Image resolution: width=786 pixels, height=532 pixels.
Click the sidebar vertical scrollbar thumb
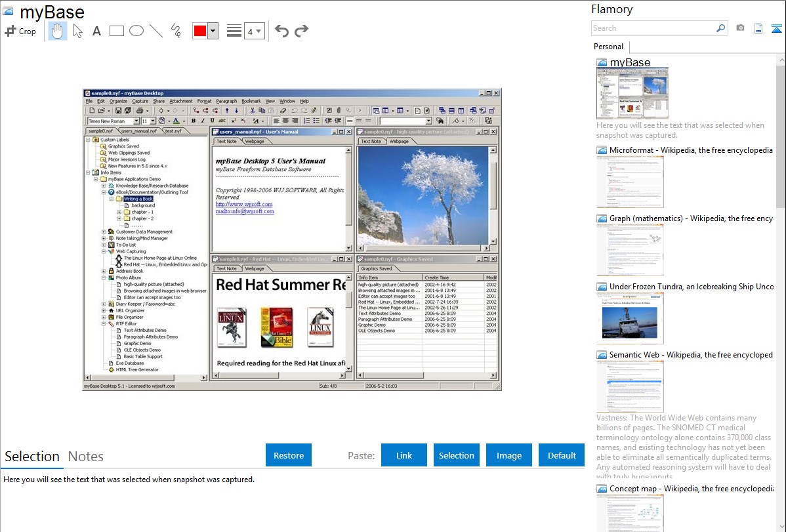[781, 135]
